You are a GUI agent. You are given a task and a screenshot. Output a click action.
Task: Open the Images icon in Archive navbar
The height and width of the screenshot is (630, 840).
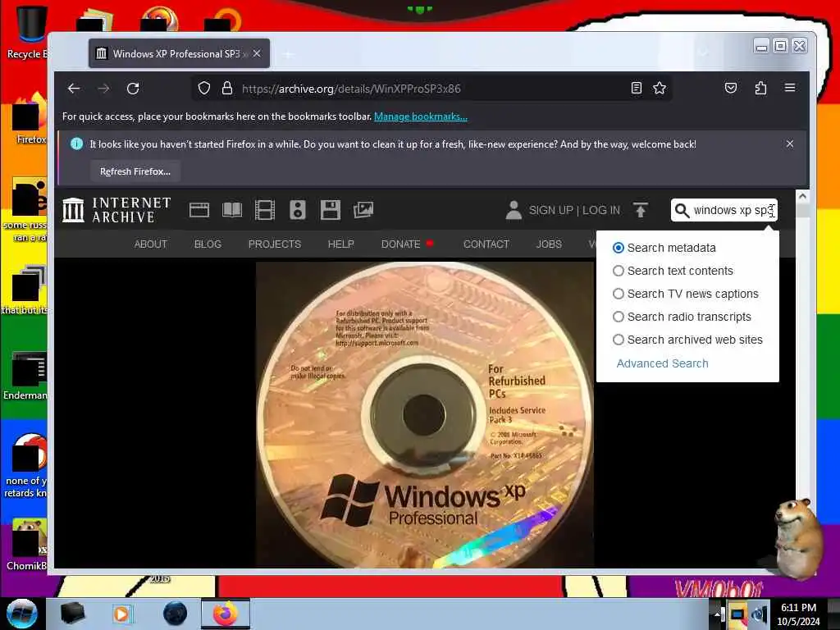click(x=363, y=210)
